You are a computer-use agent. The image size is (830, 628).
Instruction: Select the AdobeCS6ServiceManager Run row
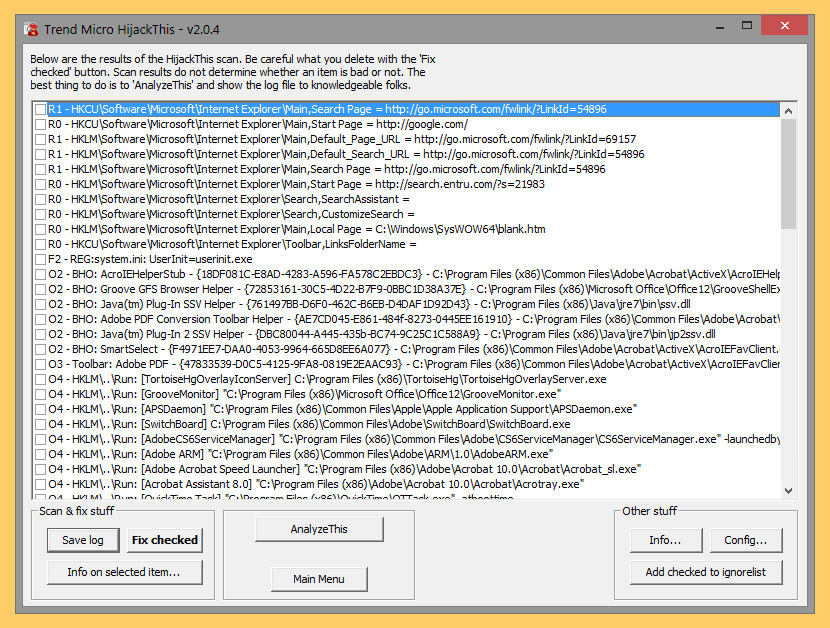(x=407, y=439)
